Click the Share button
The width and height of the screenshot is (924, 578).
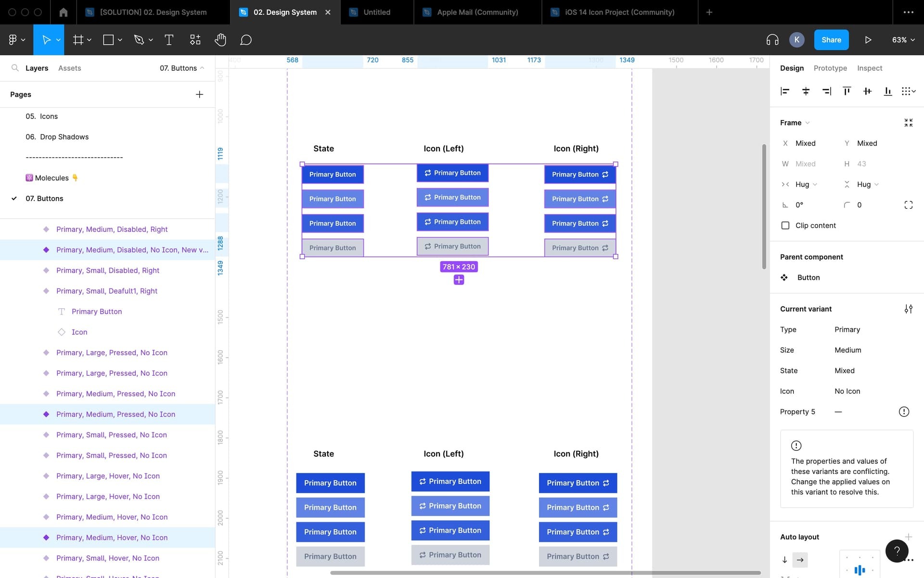click(x=831, y=39)
